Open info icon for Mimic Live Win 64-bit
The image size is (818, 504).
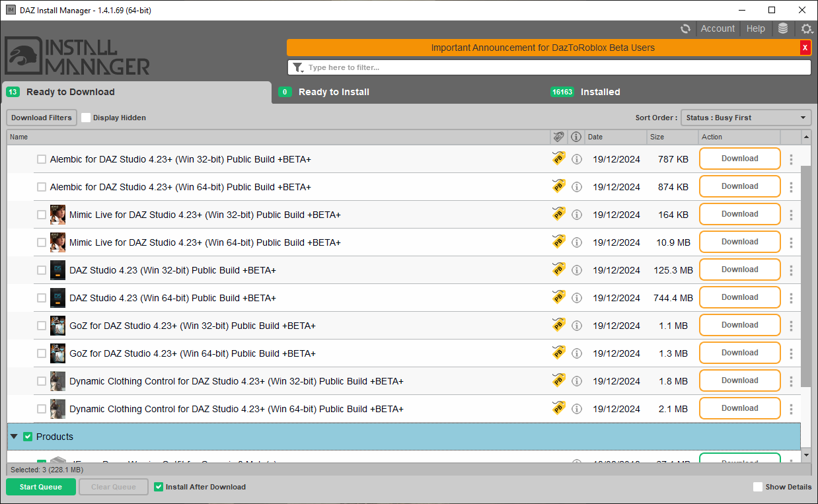(577, 242)
